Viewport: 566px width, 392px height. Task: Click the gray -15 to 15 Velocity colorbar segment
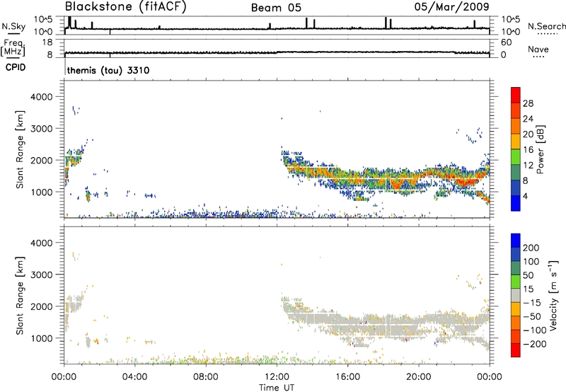click(516, 295)
